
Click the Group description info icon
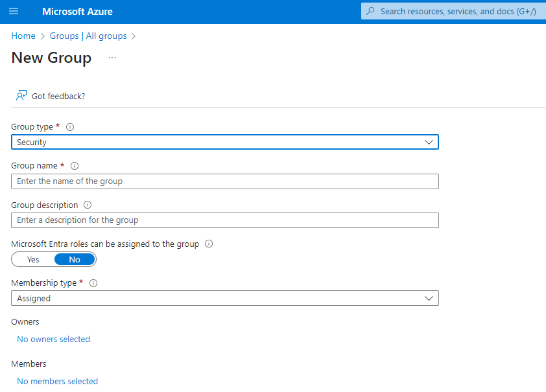tap(88, 205)
